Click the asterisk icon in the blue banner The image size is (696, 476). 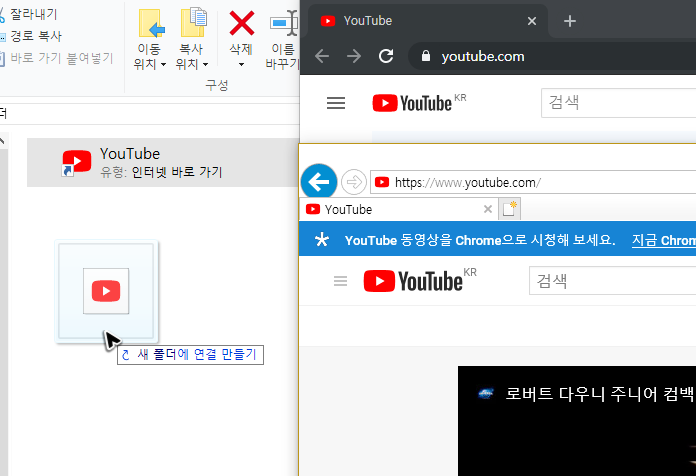pyautogui.click(x=322, y=240)
